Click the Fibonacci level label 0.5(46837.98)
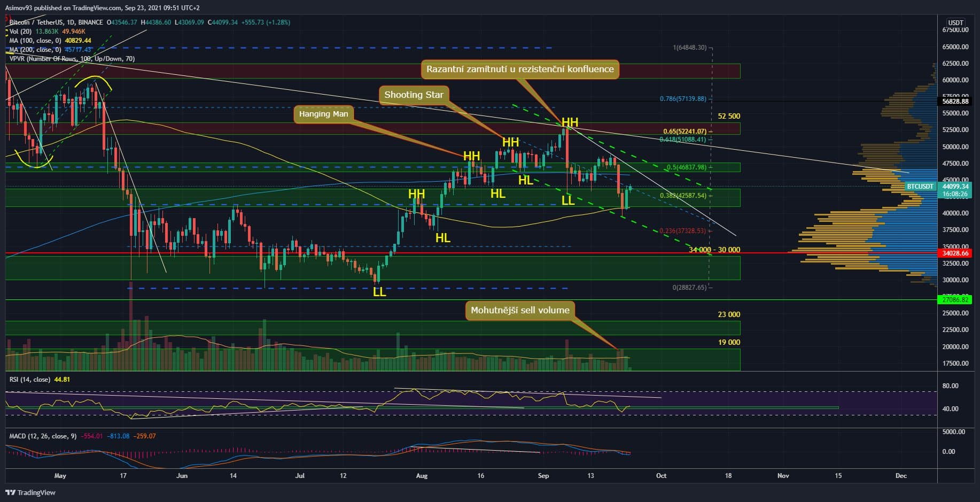Image resolution: width=980 pixels, height=502 pixels. pos(687,167)
